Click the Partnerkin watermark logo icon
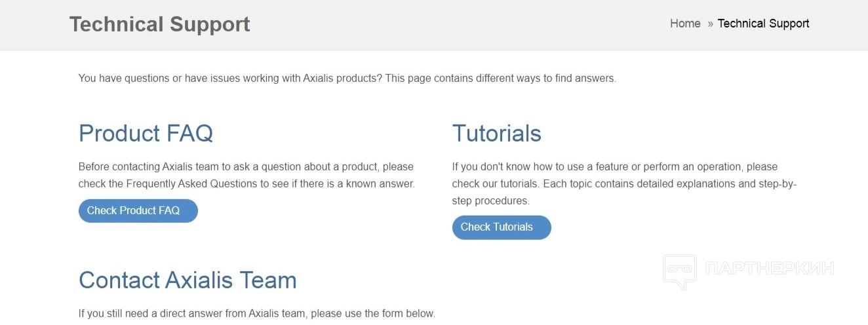Screen dimensions: 868x325 click(x=679, y=271)
